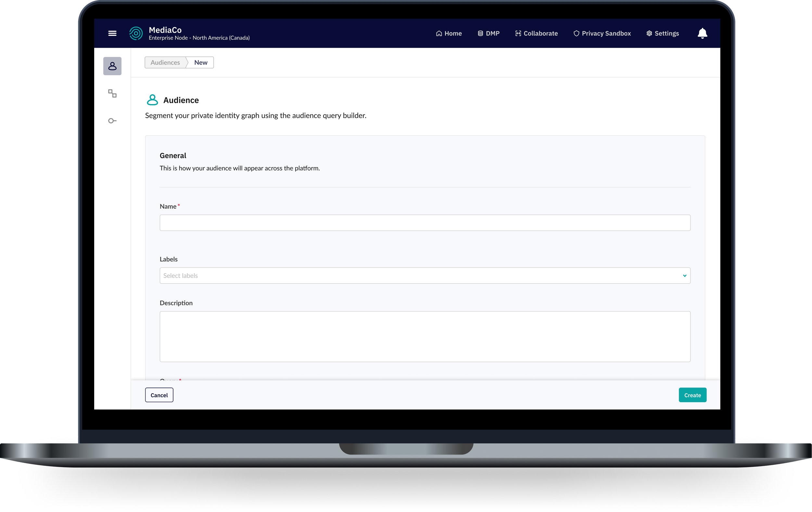Click the Create button
This screenshot has width=812, height=512.
(x=692, y=395)
